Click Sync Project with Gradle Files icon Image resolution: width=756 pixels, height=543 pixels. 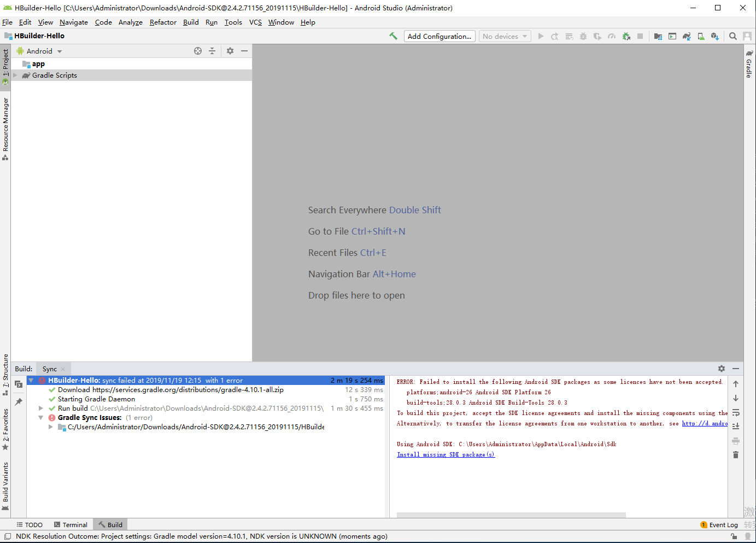point(687,36)
